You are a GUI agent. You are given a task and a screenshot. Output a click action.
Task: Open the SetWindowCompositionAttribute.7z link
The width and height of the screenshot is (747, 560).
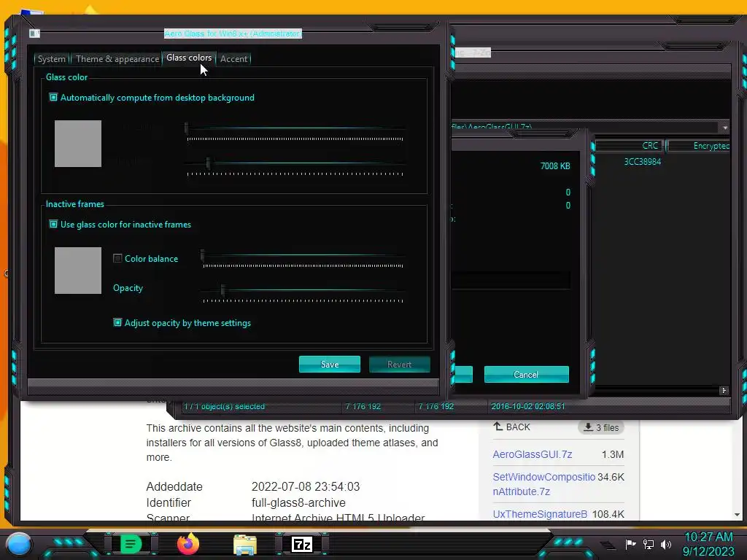tap(544, 484)
